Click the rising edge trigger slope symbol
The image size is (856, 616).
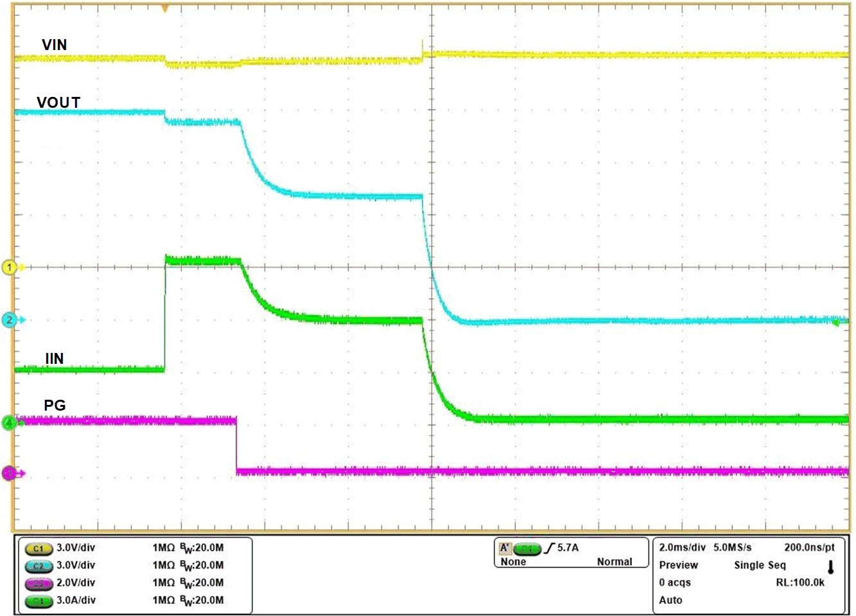tap(549, 548)
